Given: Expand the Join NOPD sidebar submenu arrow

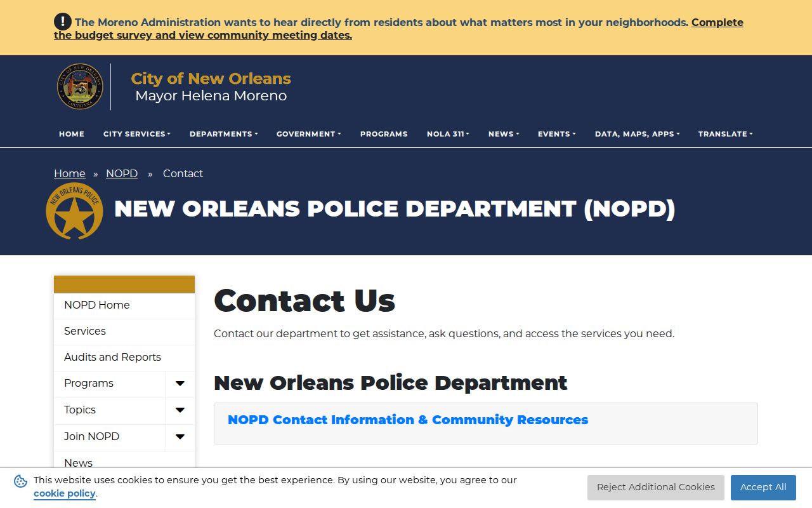Looking at the screenshot, I should coord(180,437).
